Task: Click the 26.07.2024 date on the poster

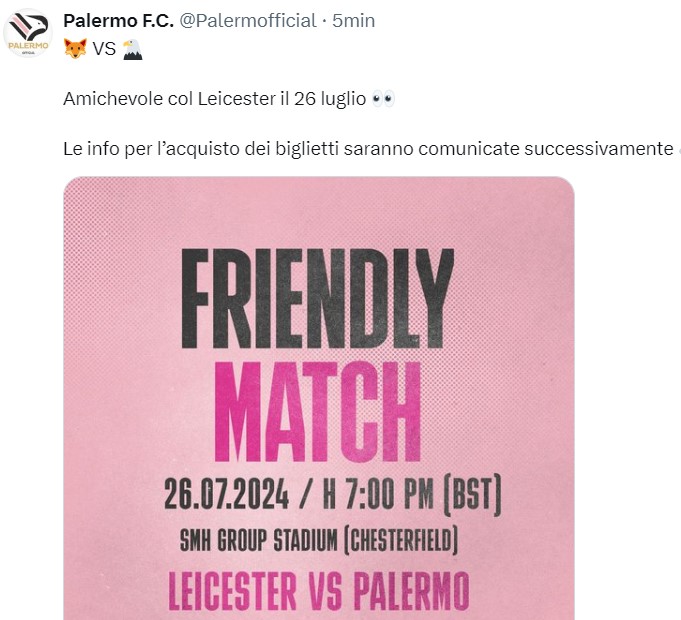Action: point(227,495)
